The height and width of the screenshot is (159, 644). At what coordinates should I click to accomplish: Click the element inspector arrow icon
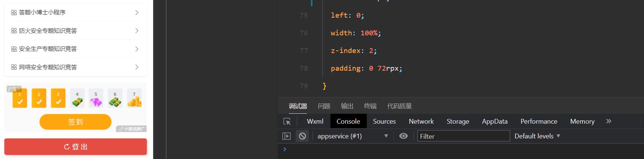coord(287,121)
